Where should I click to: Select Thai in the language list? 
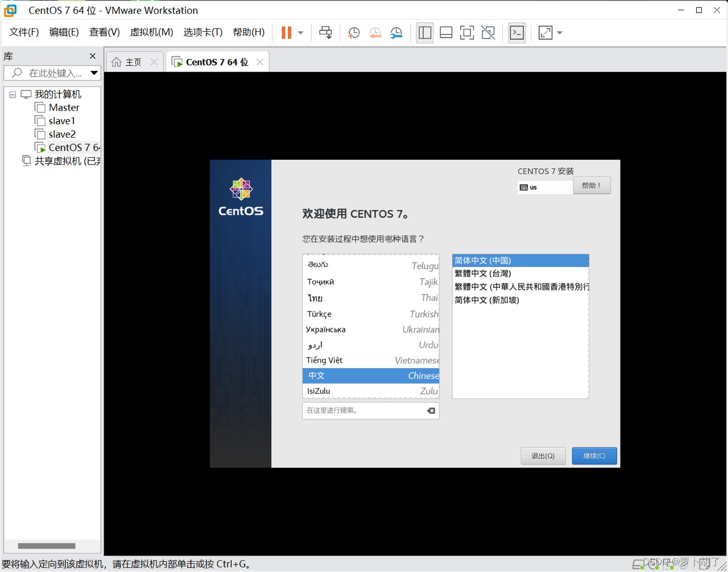pos(371,298)
